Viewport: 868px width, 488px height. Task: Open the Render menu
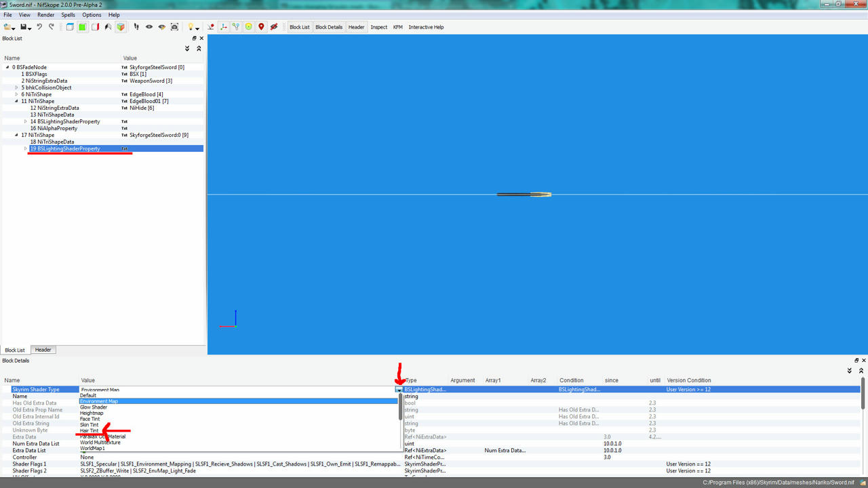coord(46,15)
